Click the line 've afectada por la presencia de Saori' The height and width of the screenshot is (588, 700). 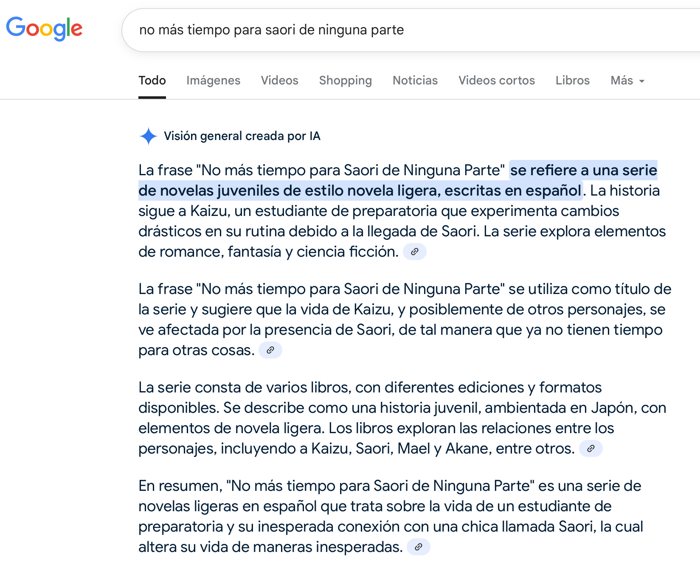400,330
